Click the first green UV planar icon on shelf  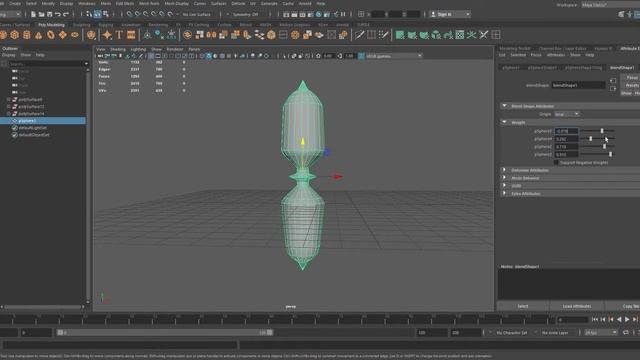(x=400, y=35)
